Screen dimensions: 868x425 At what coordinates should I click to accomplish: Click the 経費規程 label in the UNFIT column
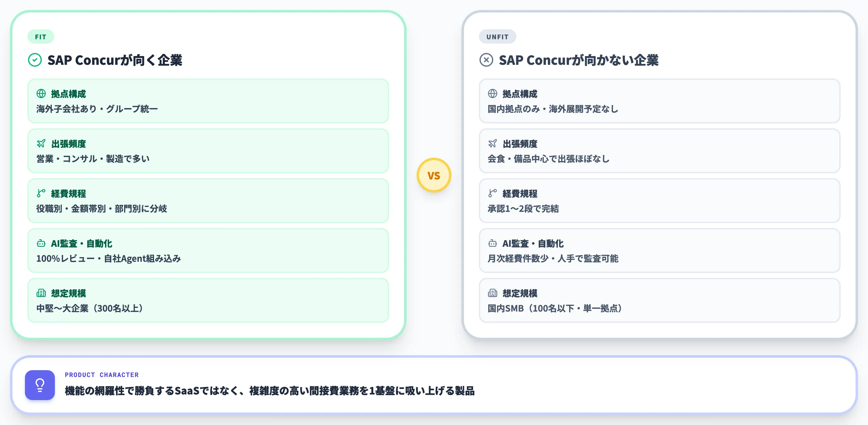click(520, 193)
